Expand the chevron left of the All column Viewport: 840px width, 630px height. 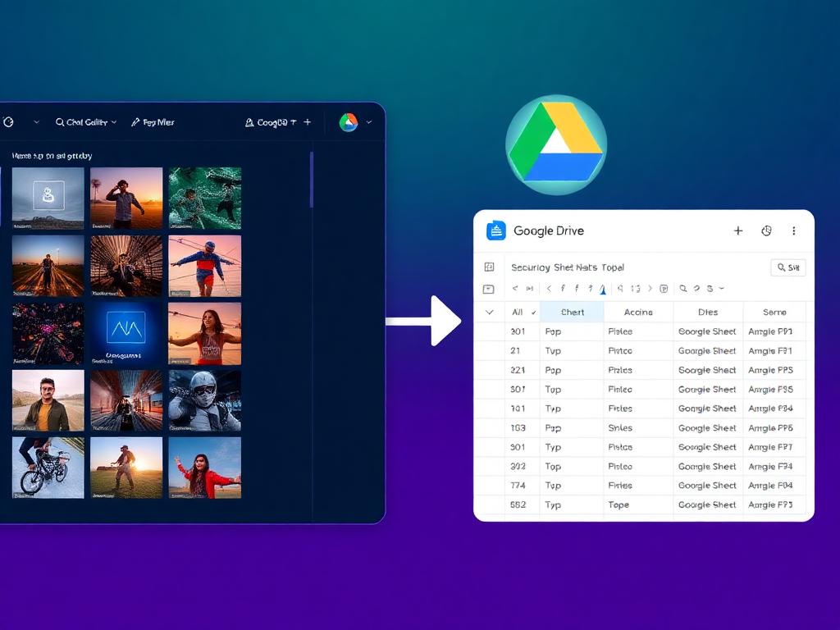pyautogui.click(x=489, y=312)
